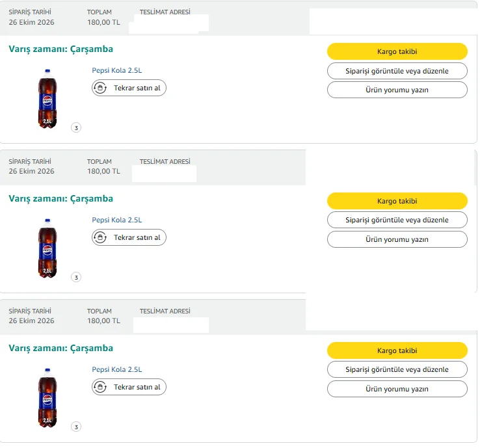View or edit the third order
The image size is (480, 448).
click(397, 370)
